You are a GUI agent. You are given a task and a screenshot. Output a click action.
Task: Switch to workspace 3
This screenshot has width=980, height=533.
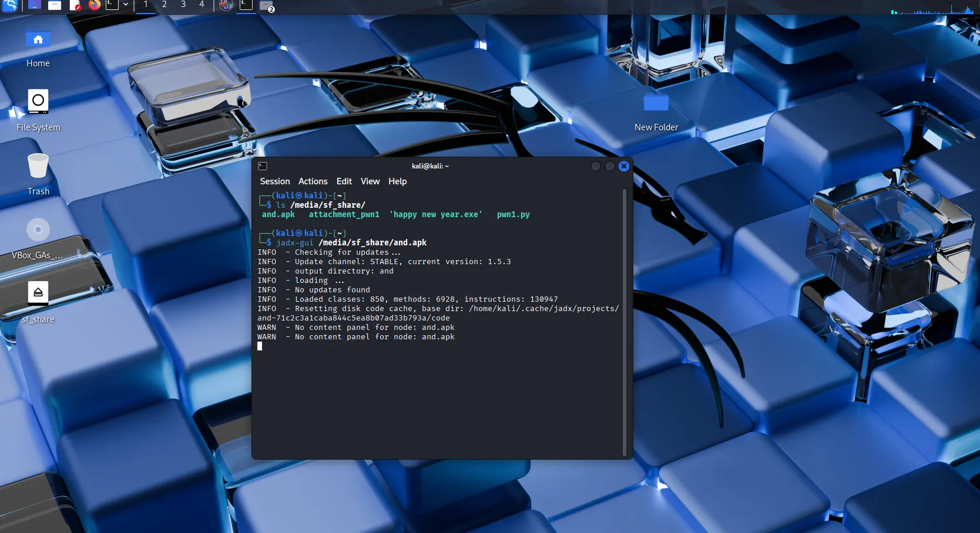point(183,6)
